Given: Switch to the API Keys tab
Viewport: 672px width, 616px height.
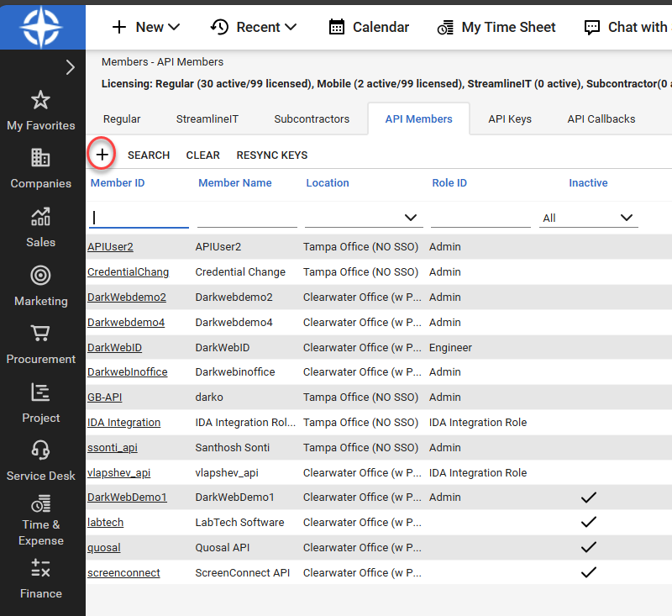Looking at the screenshot, I should click(510, 118).
